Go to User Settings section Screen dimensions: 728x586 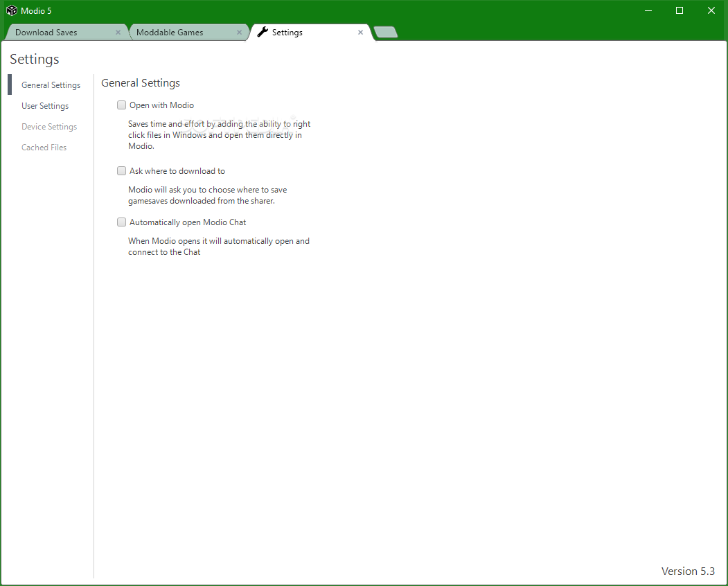tap(45, 106)
